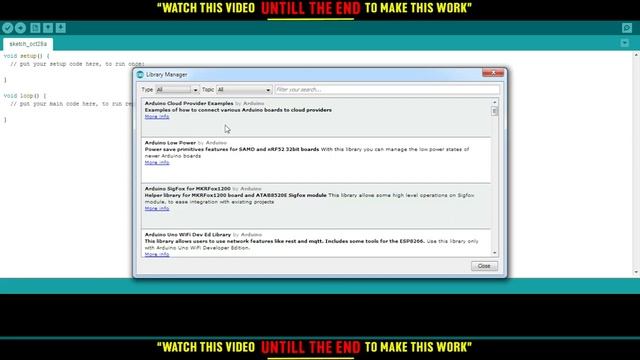Click the Filter your search field
Screen dimensions: 640x360
point(387,90)
